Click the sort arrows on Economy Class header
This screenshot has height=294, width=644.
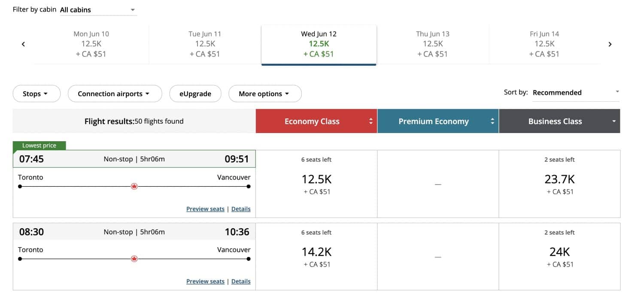pos(371,121)
